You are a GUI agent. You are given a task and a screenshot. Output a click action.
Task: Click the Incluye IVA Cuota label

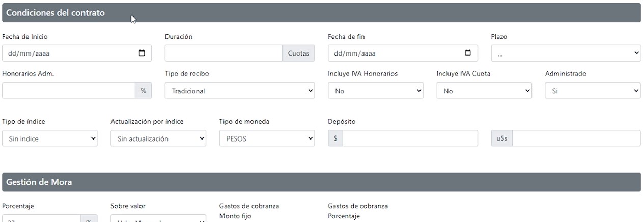[x=463, y=74]
